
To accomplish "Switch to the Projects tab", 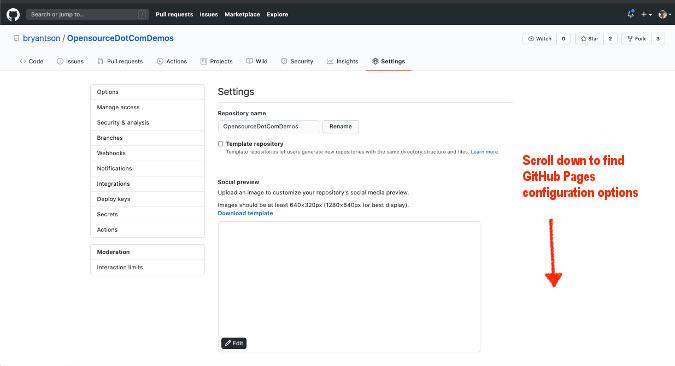I will point(217,61).
